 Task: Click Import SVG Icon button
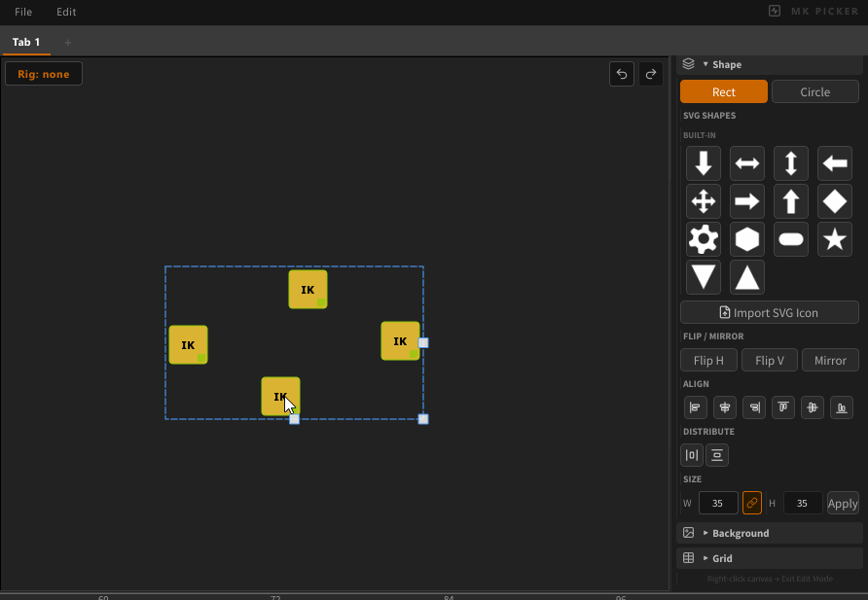(x=770, y=312)
